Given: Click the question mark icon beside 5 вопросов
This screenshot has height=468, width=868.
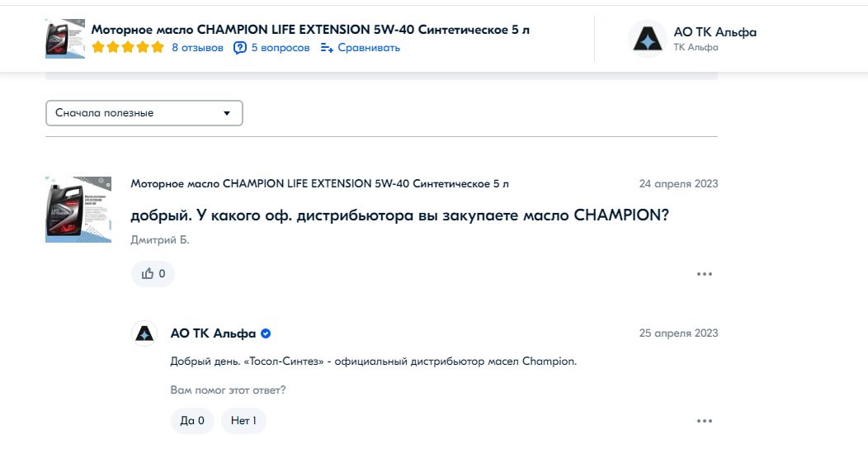Looking at the screenshot, I should 240,48.
